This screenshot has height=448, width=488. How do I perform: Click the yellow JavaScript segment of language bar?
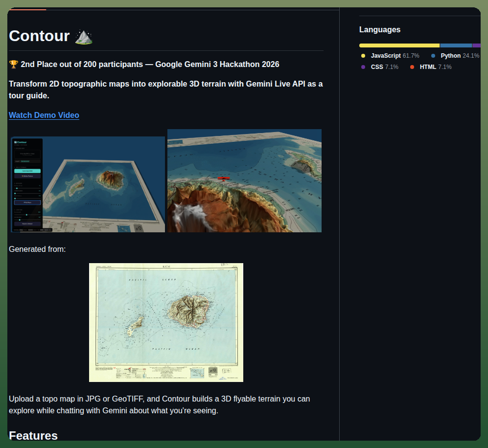pos(399,45)
